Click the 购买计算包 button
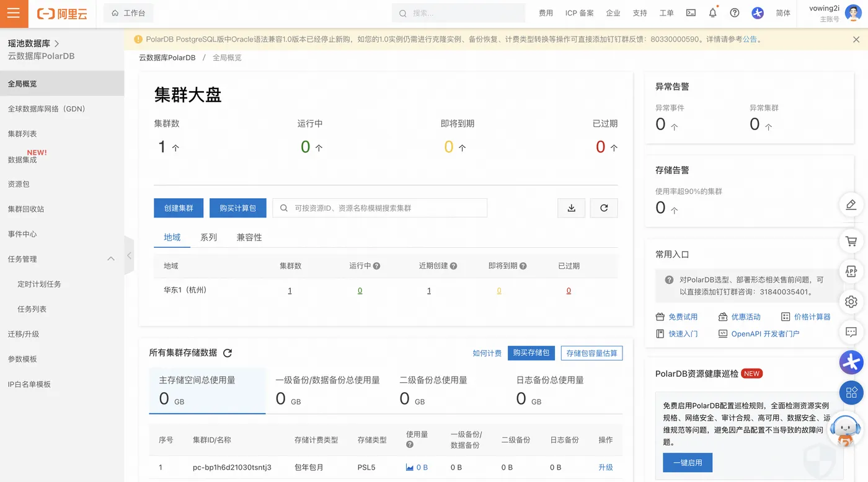The width and height of the screenshot is (868, 482). coord(237,208)
